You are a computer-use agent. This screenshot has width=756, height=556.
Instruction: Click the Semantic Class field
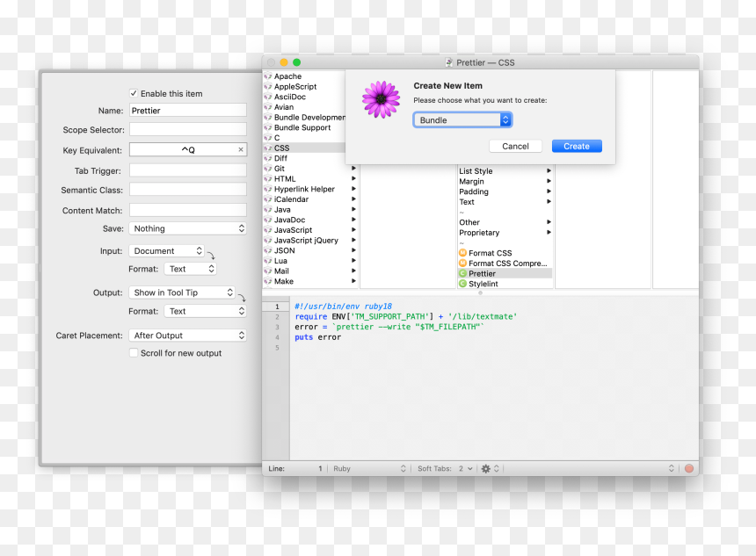(187, 190)
